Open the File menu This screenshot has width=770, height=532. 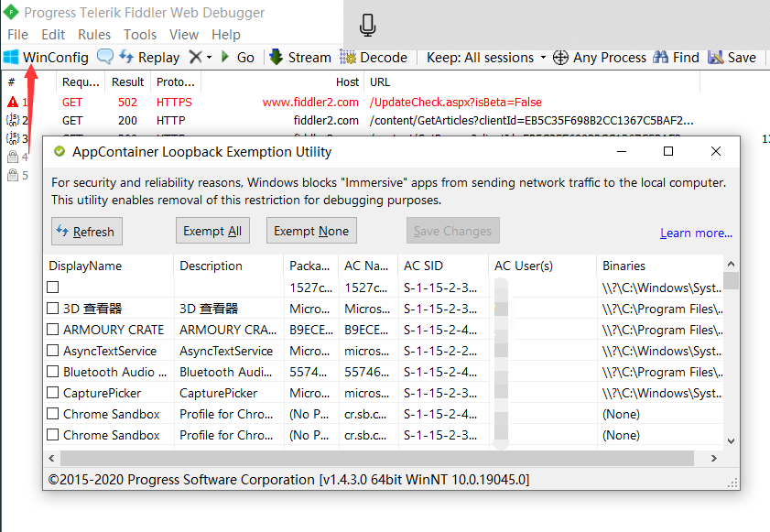tap(17, 35)
